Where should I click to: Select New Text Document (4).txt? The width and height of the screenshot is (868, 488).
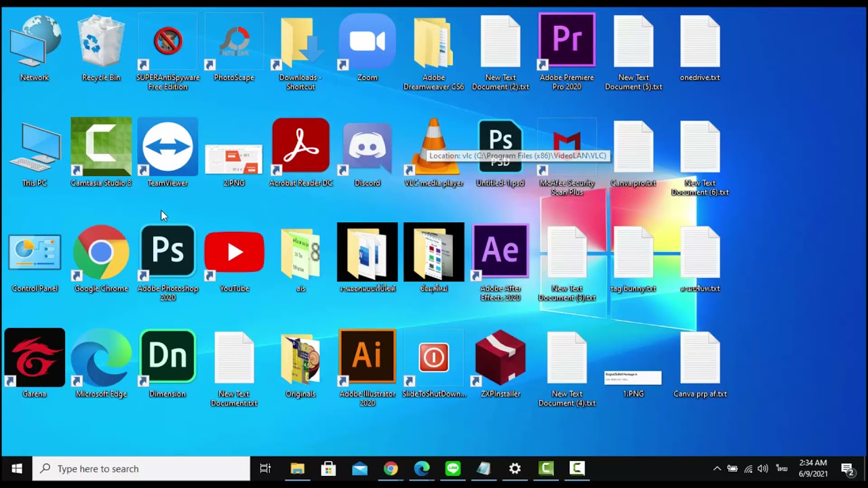pos(567,369)
